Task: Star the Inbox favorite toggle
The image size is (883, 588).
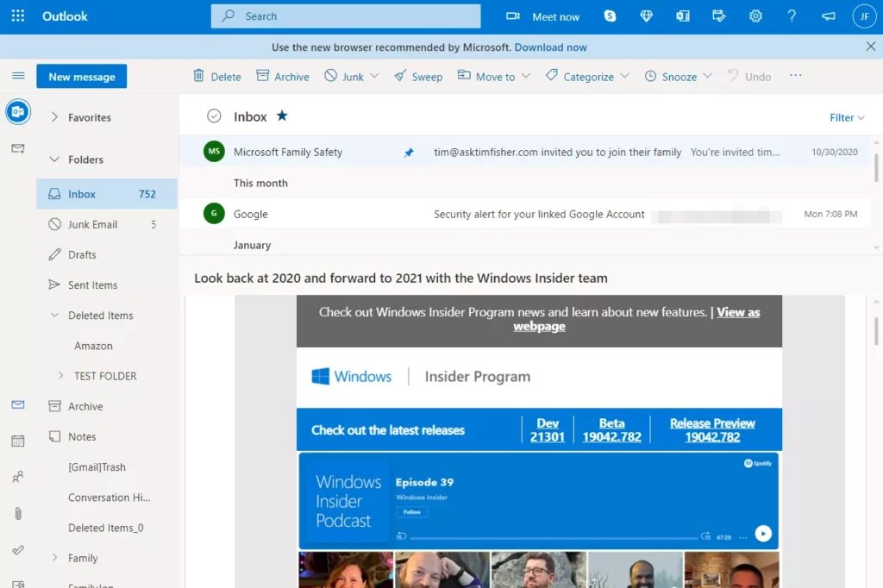Action: click(x=285, y=116)
